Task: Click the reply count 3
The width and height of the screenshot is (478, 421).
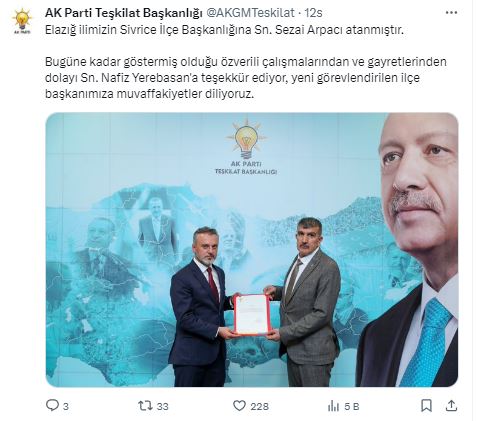Action: (x=66, y=406)
